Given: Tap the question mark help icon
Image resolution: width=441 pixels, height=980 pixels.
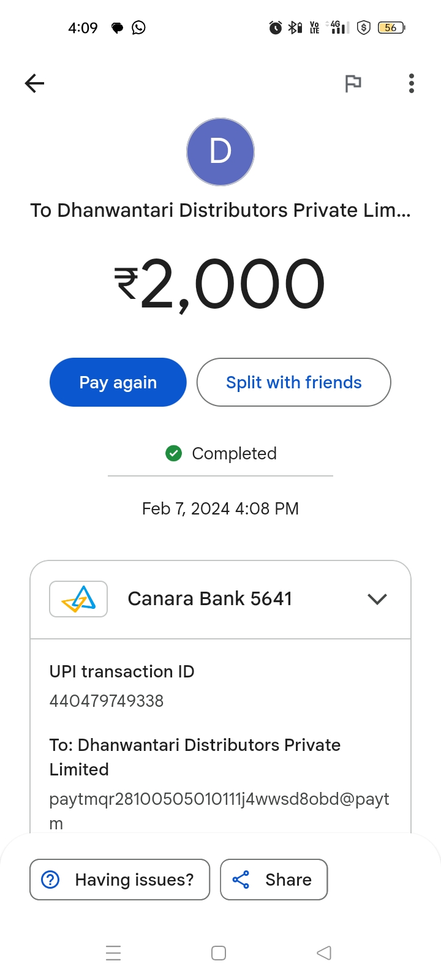Looking at the screenshot, I should pyautogui.click(x=50, y=880).
